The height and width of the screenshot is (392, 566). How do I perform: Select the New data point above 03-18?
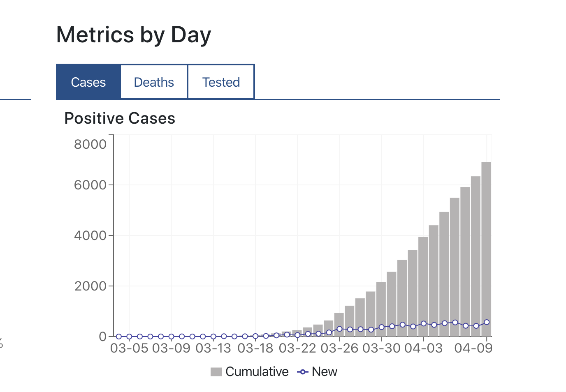point(255,336)
